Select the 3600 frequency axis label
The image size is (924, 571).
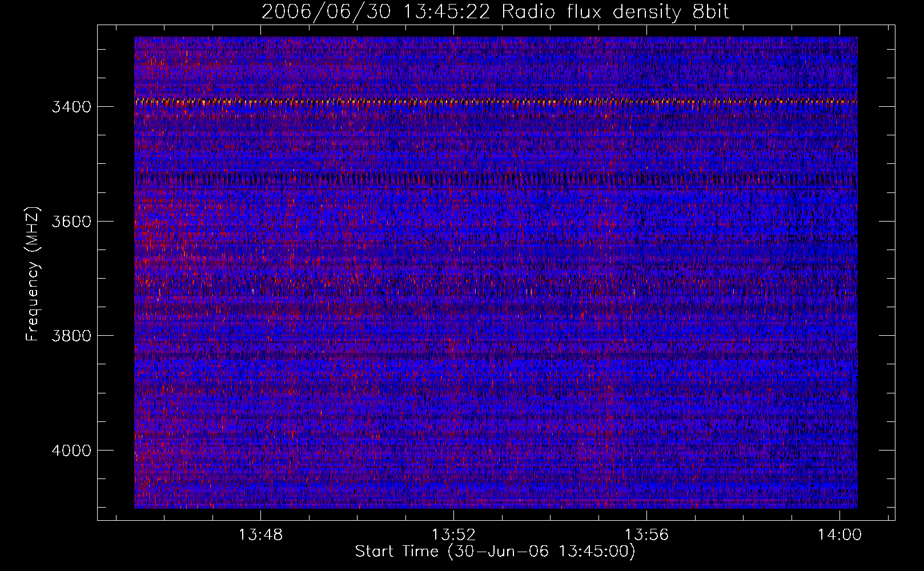click(71, 222)
